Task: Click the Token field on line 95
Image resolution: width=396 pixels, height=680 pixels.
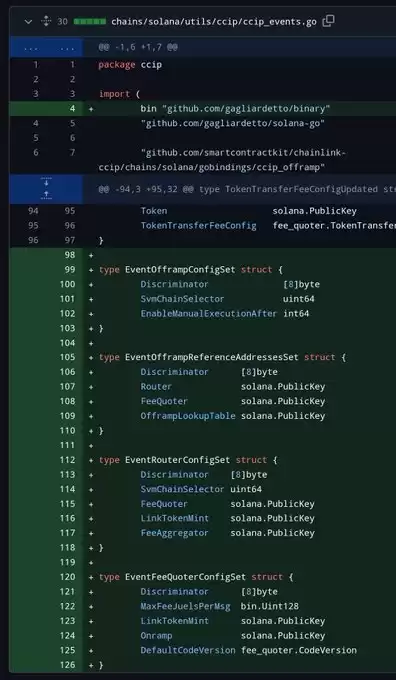Action: click(x=154, y=211)
